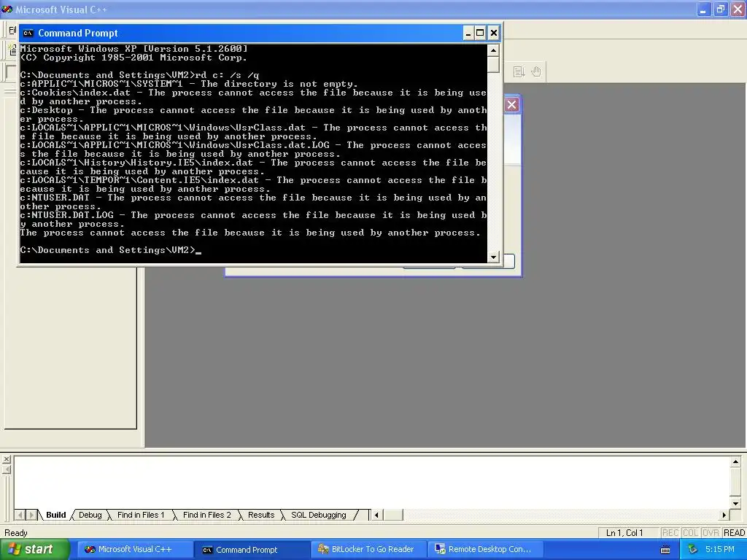
Task: Click the Microsoft Visual C++ title bar icon
Action: (7, 9)
